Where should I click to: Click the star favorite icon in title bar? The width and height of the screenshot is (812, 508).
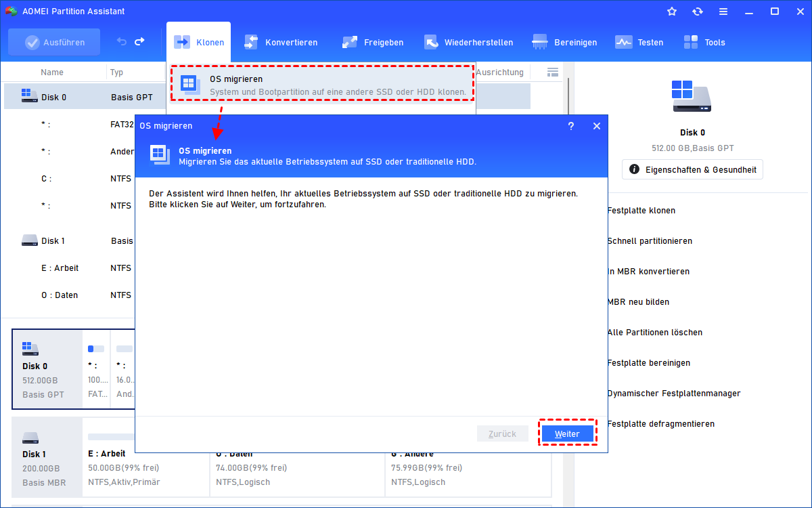coord(672,12)
